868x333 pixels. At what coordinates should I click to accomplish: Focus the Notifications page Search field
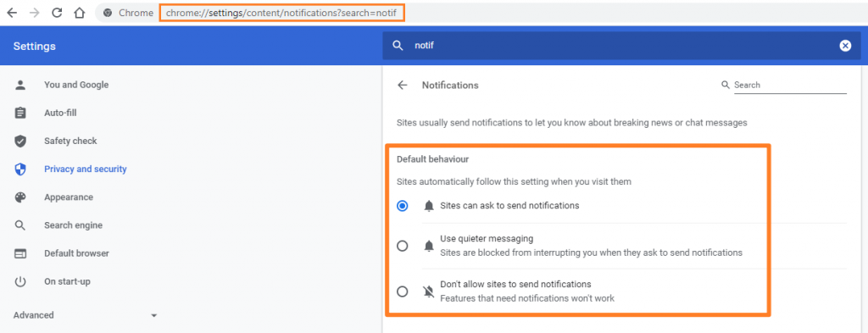click(x=790, y=86)
